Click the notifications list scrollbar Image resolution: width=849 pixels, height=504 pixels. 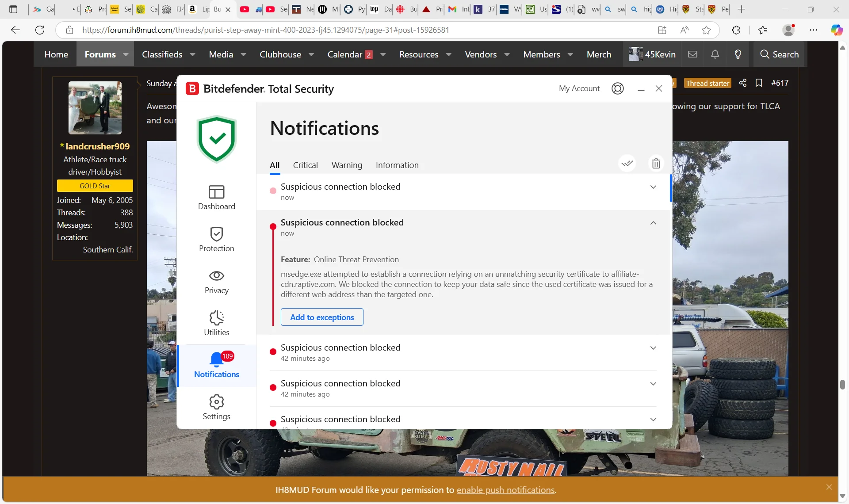click(671, 188)
